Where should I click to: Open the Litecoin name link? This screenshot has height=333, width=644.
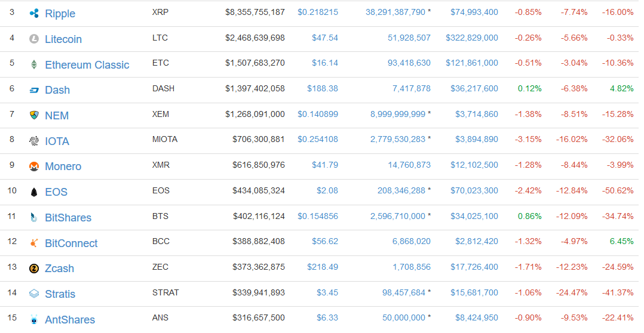(x=63, y=39)
